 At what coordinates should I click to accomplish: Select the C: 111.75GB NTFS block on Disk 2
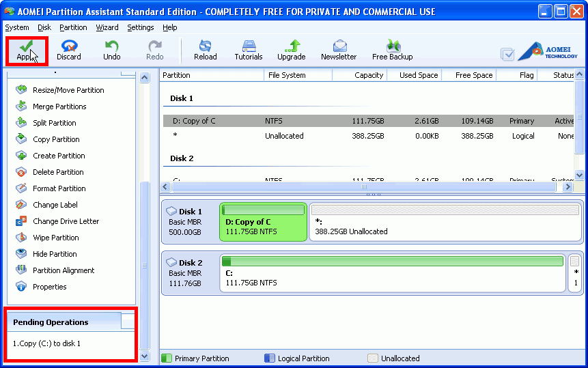coord(393,273)
